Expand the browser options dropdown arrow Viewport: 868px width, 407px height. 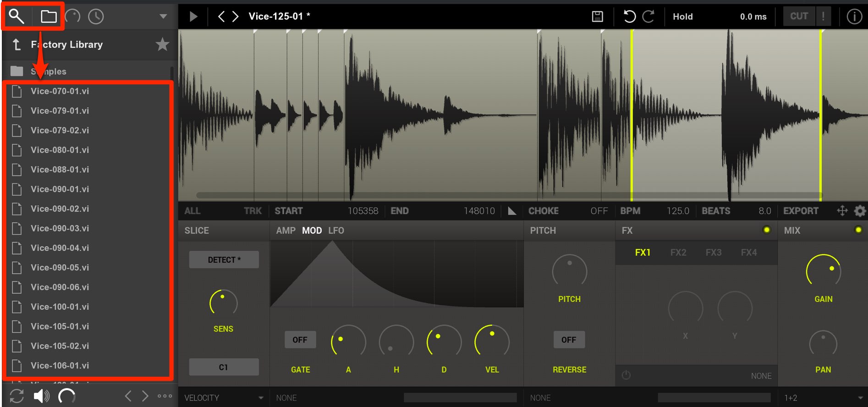pos(163,16)
